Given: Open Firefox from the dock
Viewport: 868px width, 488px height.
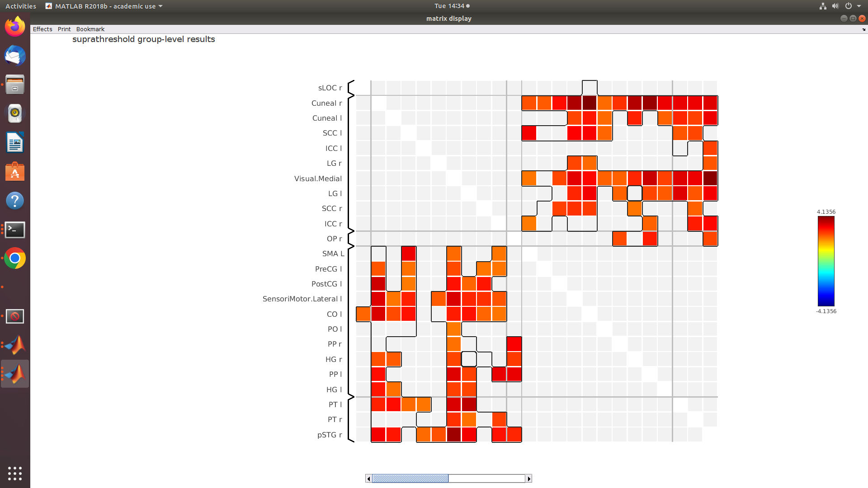Looking at the screenshot, I should click(x=15, y=27).
